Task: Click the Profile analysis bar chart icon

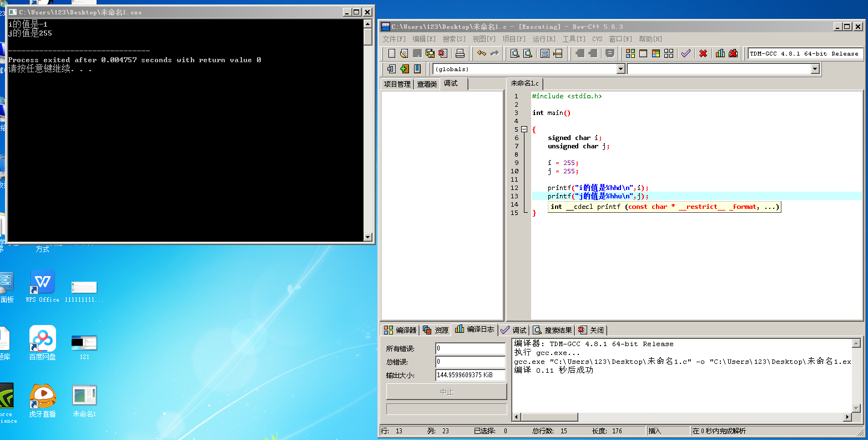Action: click(x=720, y=53)
